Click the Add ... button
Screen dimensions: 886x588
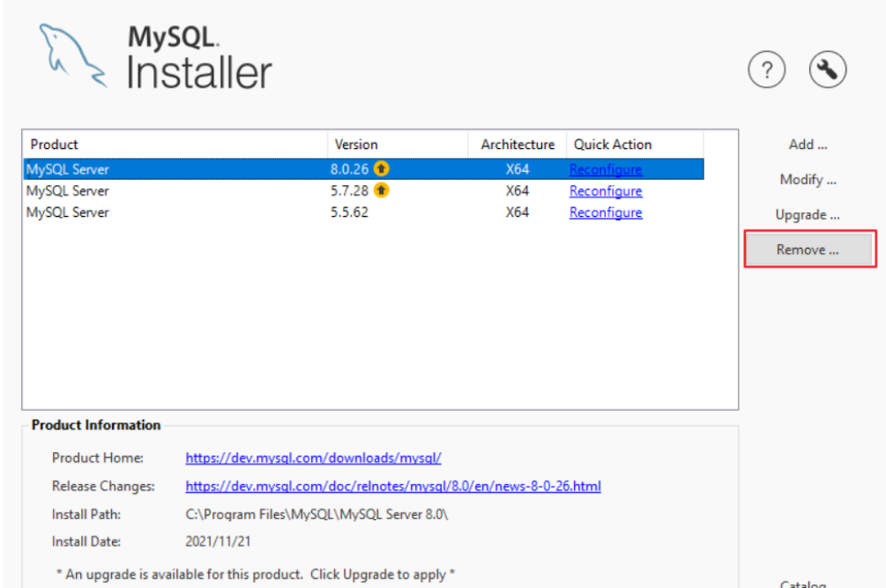[808, 145]
